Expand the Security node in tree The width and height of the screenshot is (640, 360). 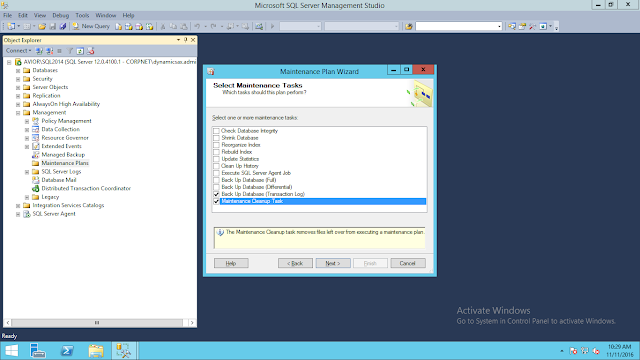click(x=18, y=79)
